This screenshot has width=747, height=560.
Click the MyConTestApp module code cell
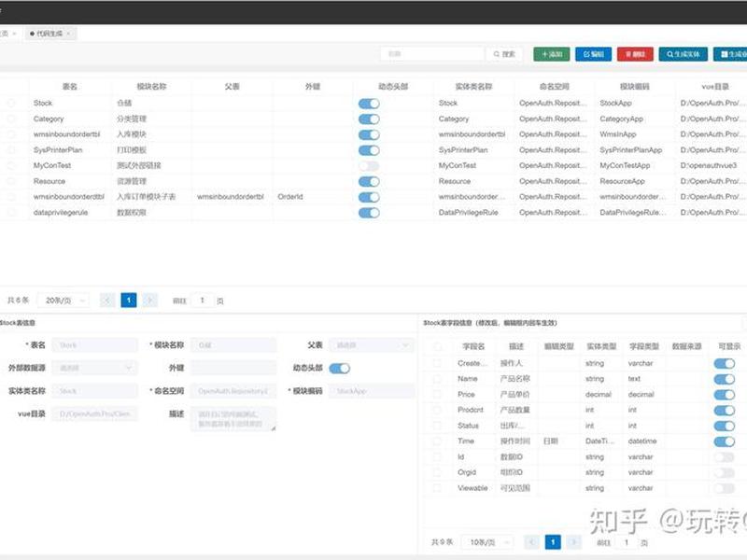[625, 166]
